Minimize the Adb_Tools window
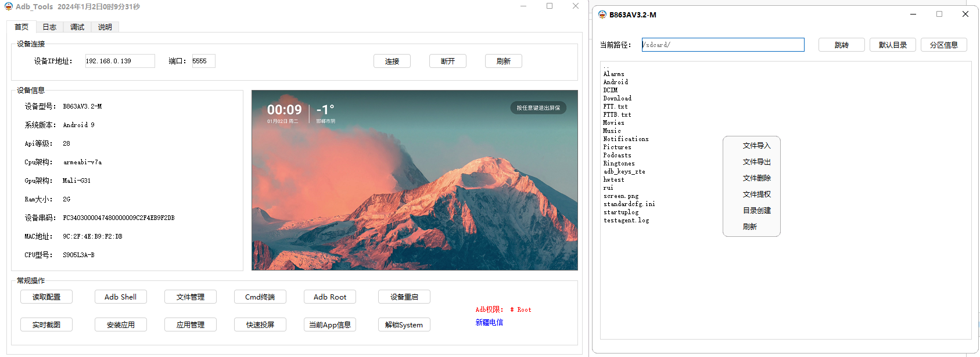The image size is (980, 357). [x=523, y=6]
